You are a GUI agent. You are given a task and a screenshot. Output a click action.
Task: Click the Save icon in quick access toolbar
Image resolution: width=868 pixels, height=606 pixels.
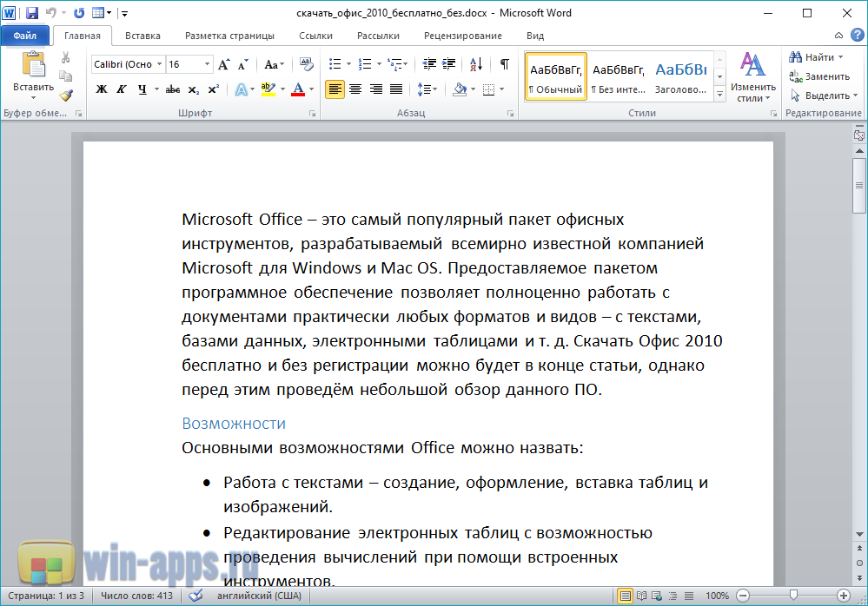tap(32, 13)
